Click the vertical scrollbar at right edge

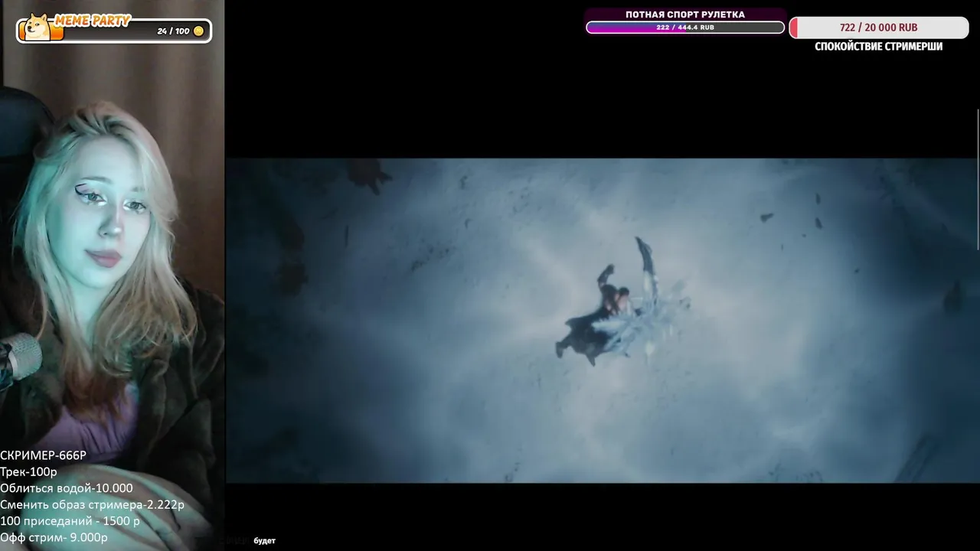pyautogui.click(x=978, y=180)
